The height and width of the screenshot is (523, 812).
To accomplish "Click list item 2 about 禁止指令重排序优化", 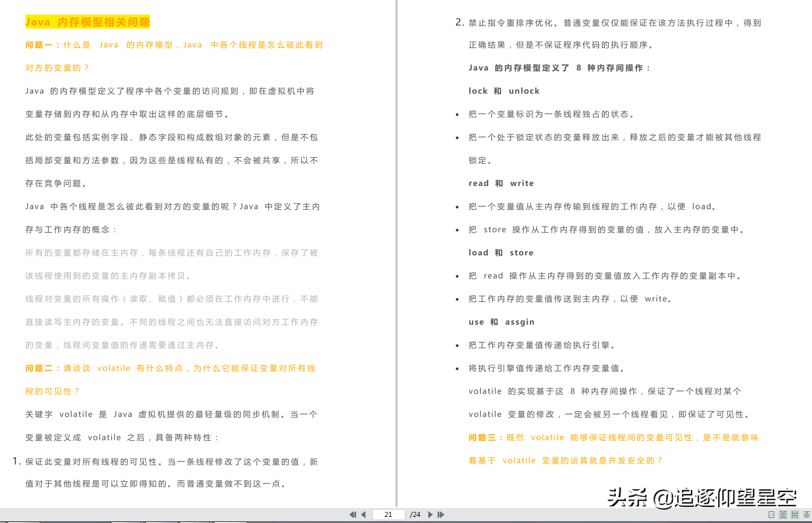I will tap(608, 34).
